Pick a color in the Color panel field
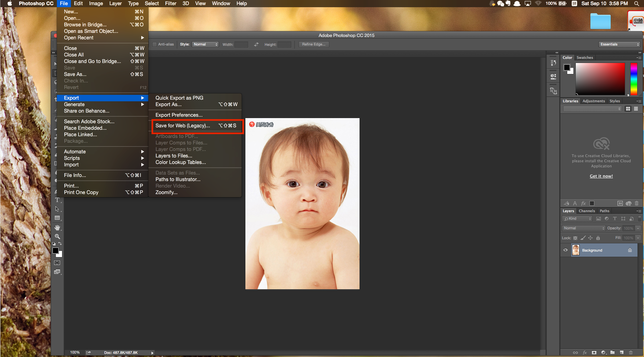644x357 pixels. click(600, 79)
